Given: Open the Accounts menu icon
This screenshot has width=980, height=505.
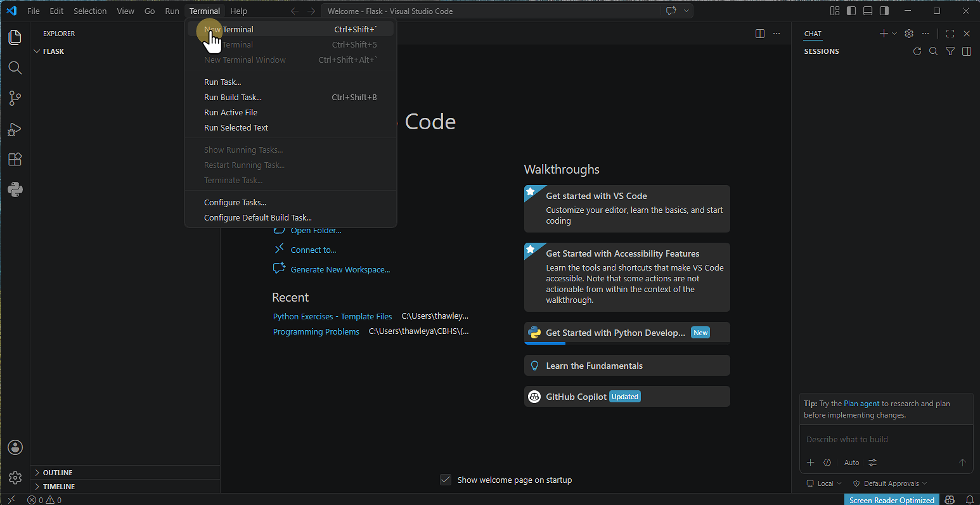Looking at the screenshot, I should coord(15,447).
